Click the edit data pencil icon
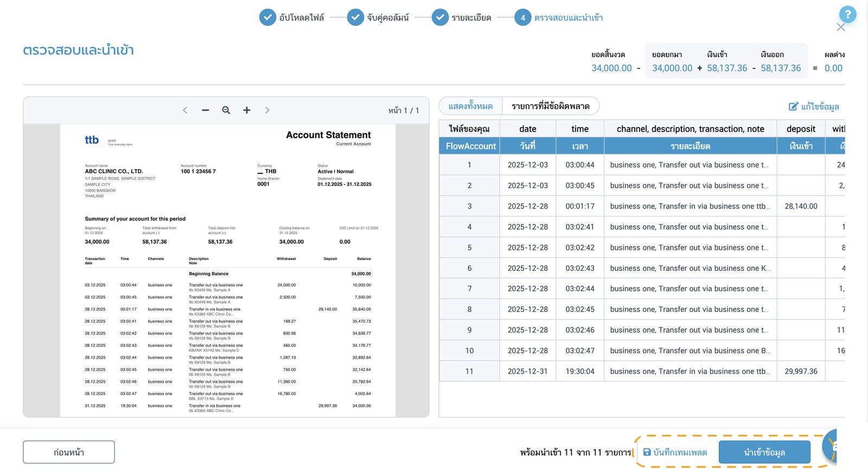Viewport: 868px width, 475px height. (793, 106)
